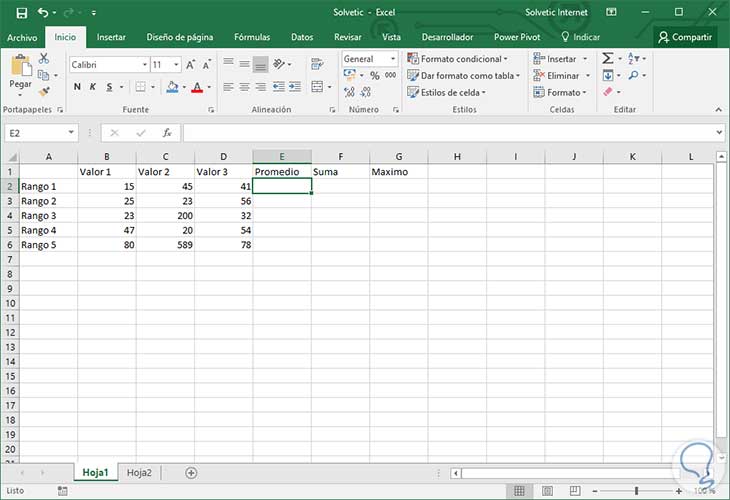730x500 pixels.
Task: Toggle wrap text button
Action: (x=317, y=64)
